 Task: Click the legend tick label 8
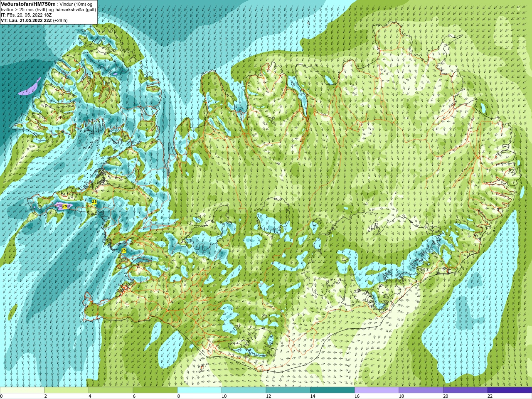click(178, 396)
